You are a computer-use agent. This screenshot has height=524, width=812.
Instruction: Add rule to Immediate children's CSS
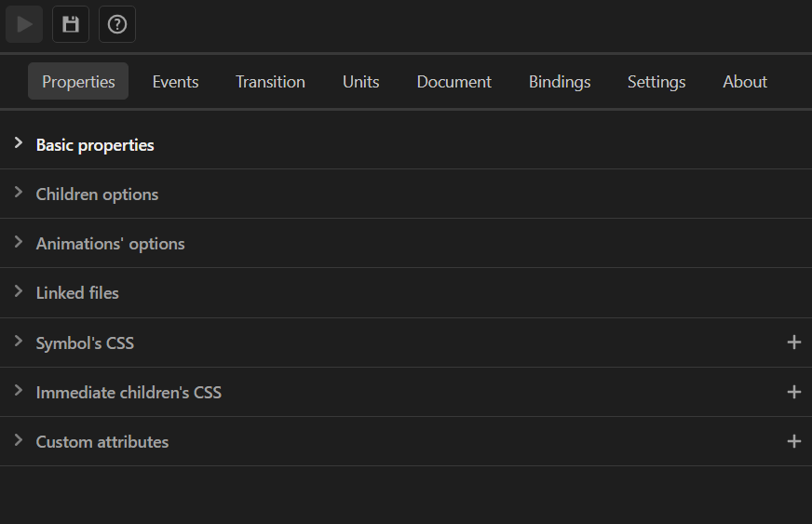pyautogui.click(x=794, y=392)
